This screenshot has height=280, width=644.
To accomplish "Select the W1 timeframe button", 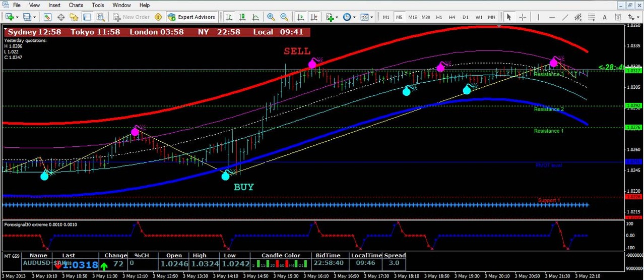I will pos(479,17).
